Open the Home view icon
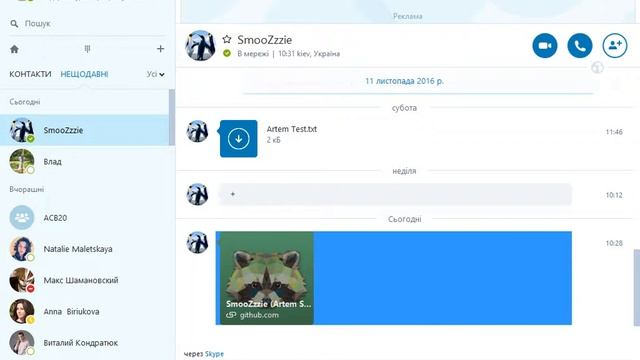The height and width of the screenshot is (360, 640). (x=14, y=49)
